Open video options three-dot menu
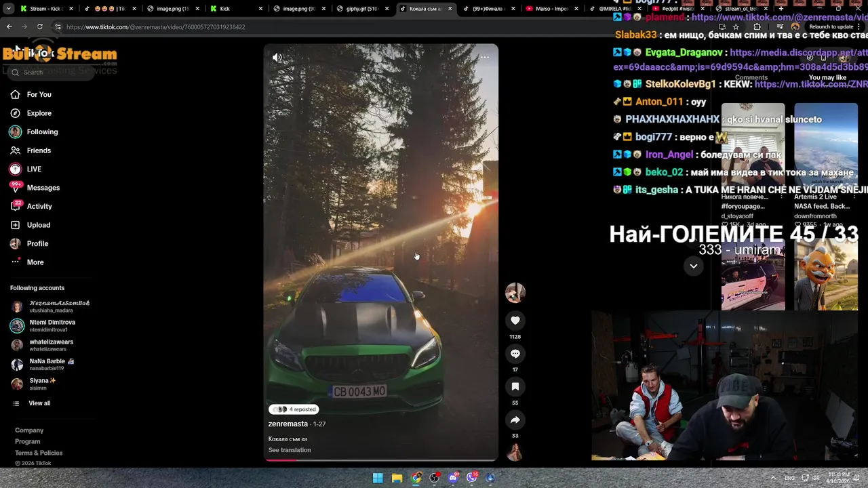The image size is (868, 488). coord(485,58)
